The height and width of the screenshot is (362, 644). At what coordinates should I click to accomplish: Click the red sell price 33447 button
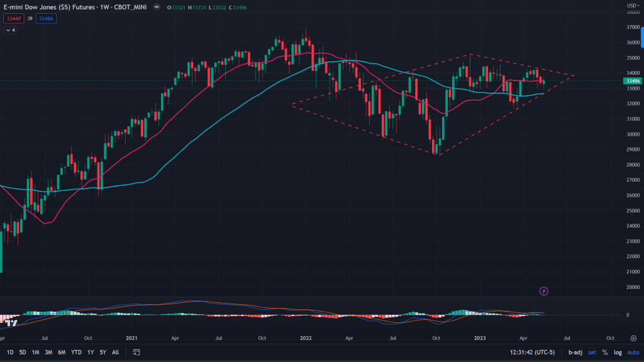12,18
